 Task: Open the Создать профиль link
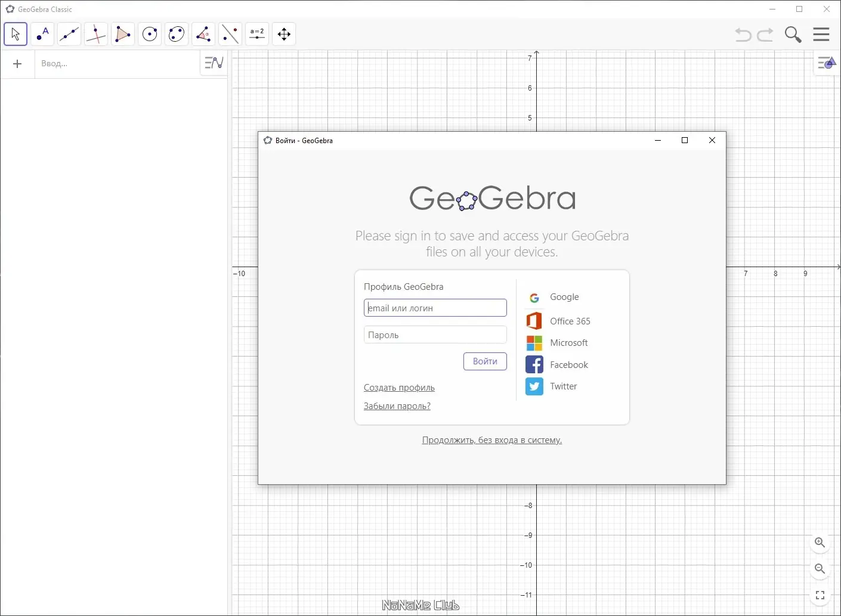pyautogui.click(x=399, y=388)
